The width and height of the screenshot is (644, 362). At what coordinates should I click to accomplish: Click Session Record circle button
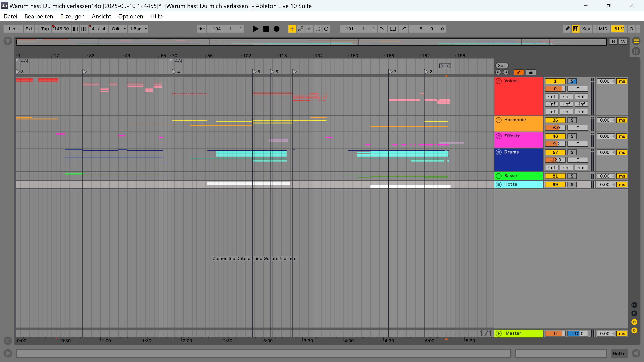(x=326, y=29)
